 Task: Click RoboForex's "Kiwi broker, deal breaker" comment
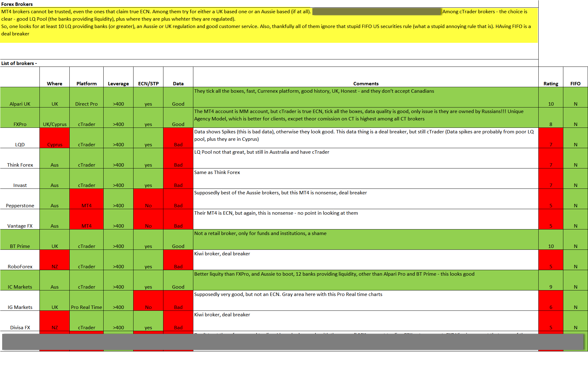pos(366,260)
